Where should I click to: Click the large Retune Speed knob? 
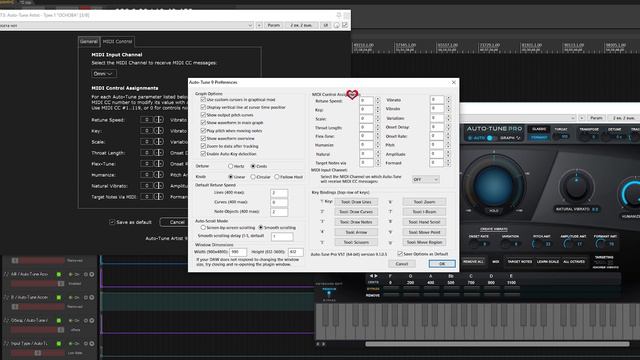coord(493,184)
